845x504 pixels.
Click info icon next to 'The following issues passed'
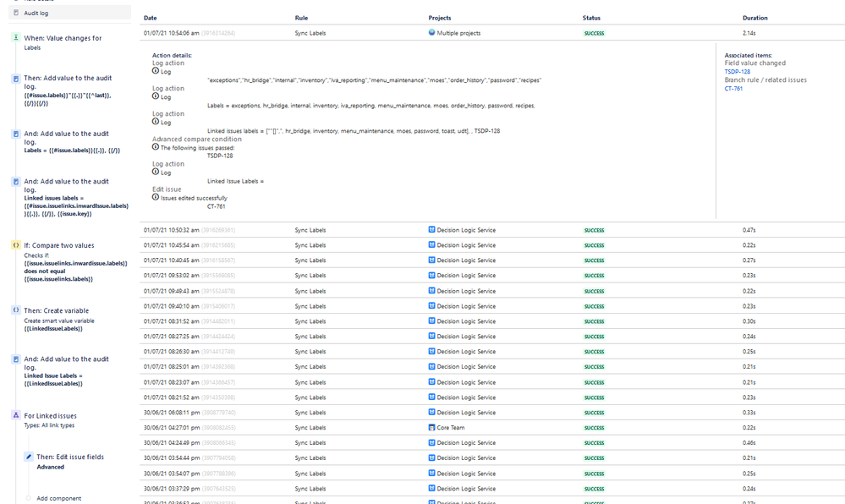(155, 146)
